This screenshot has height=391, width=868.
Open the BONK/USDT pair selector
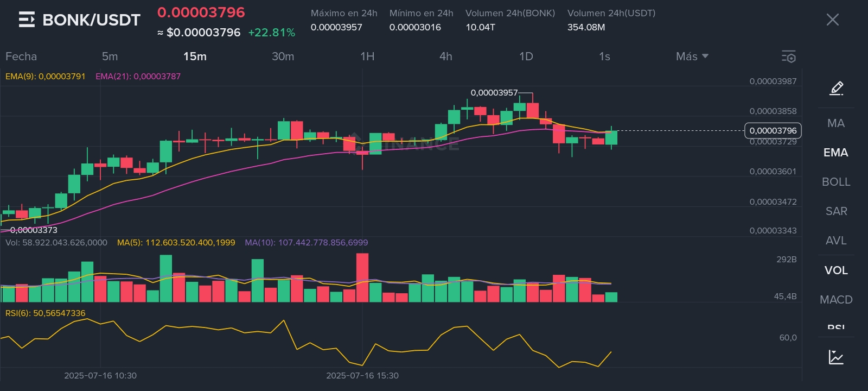tap(91, 20)
